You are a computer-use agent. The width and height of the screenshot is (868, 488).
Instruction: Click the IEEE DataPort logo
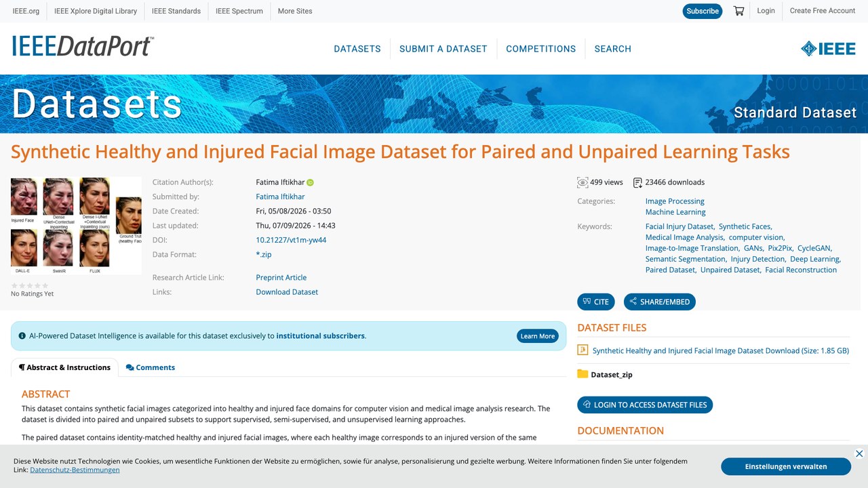83,46
